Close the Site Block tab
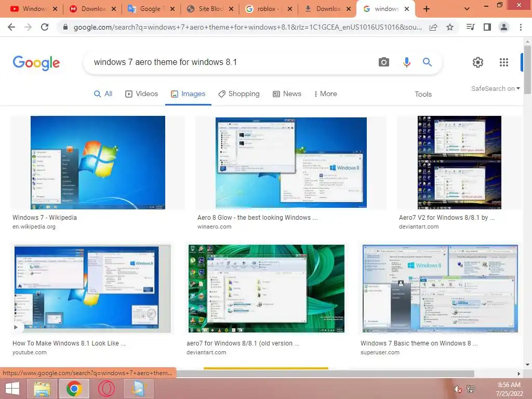 tap(231, 9)
